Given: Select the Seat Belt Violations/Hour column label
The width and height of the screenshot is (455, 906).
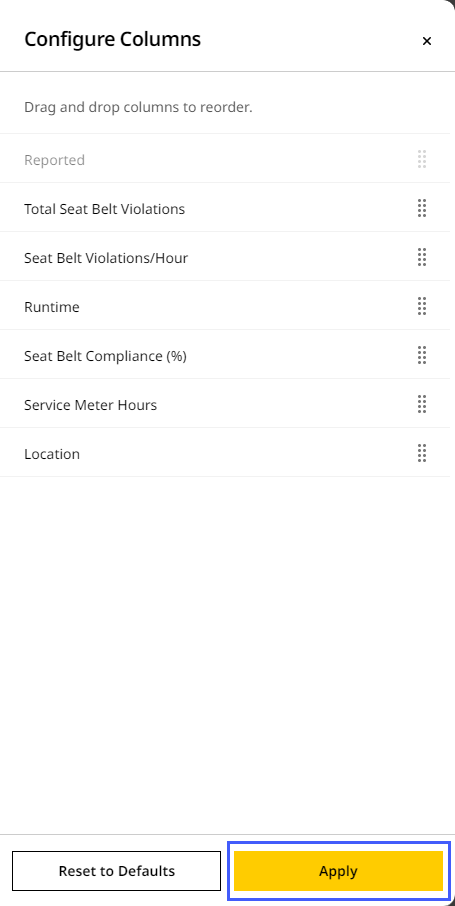Looking at the screenshot, I should [x=106, y=258].
